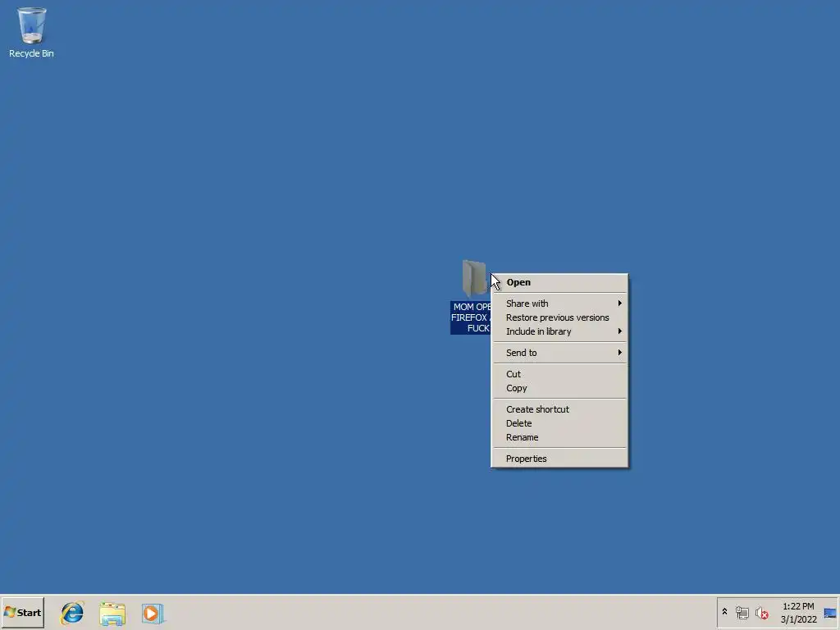Screen dimensions: 840x630
Task: Launch Windows Media Player from taskbar
Action: coord(152,614)
